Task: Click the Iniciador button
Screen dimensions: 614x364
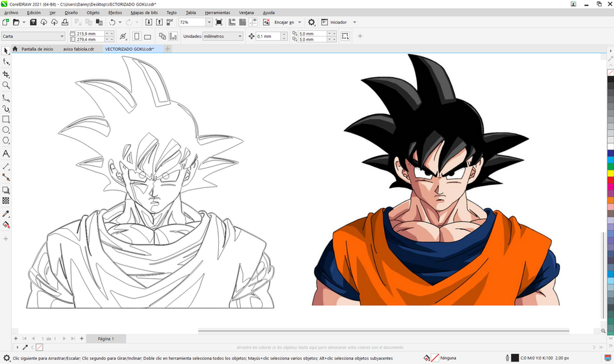Action: click(x=334, y=23)
